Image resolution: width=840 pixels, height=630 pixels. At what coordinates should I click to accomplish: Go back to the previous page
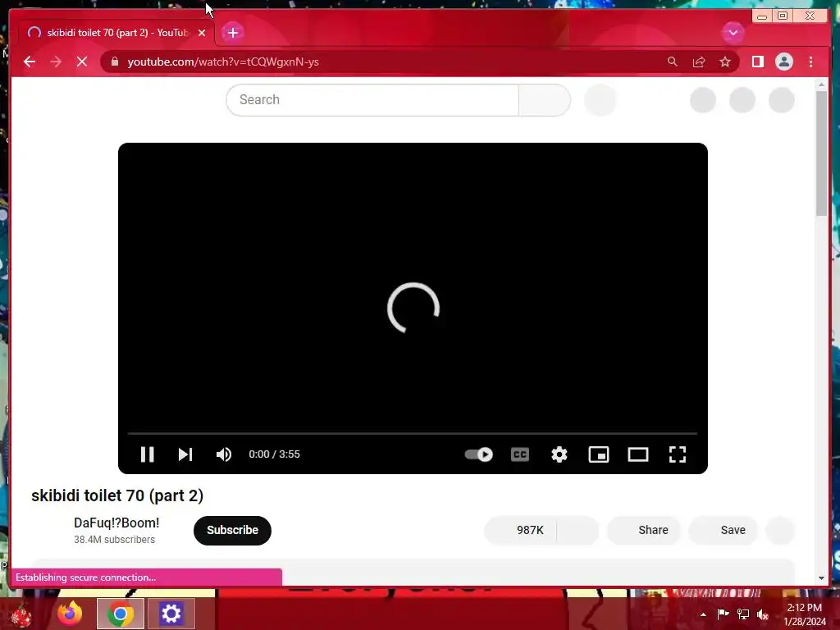point(30,62)
